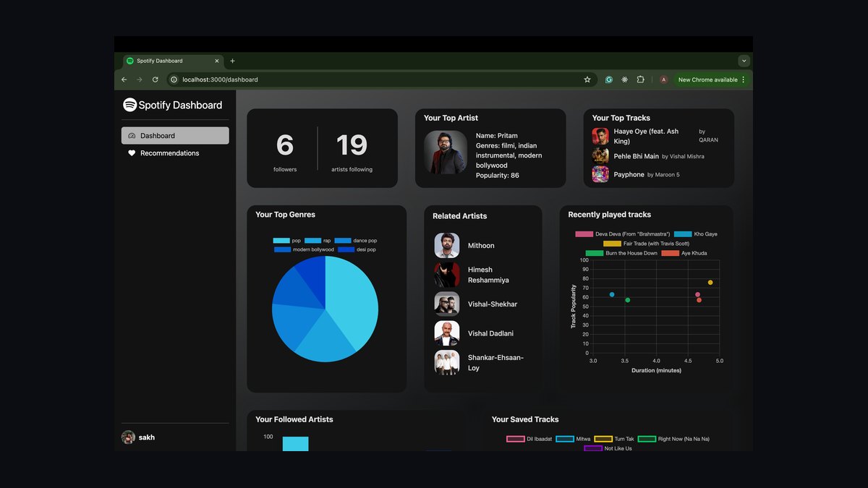
Task: Open Dashboard in the sidebar
Action: click(x=175, y=135)
